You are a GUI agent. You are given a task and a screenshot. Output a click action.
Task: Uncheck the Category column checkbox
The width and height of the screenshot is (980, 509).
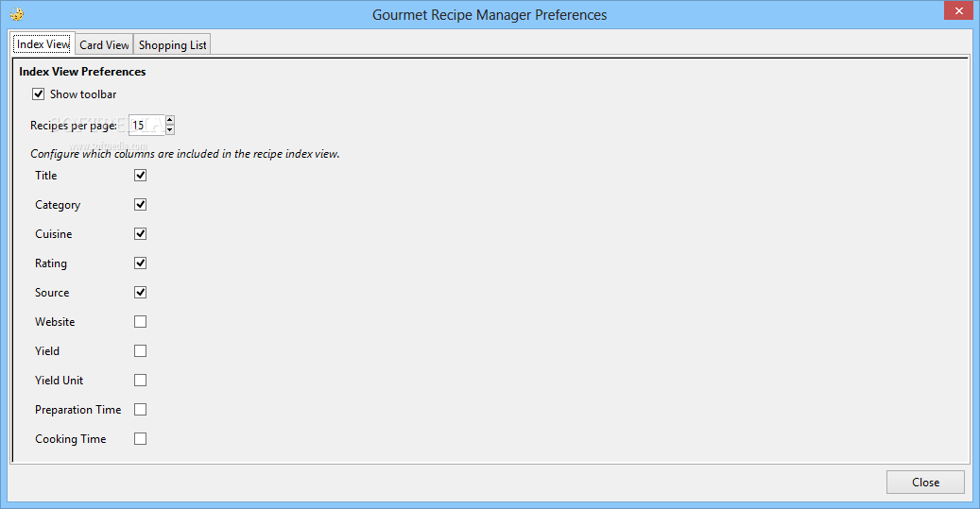pyautogui.click(x=141, y=205)
